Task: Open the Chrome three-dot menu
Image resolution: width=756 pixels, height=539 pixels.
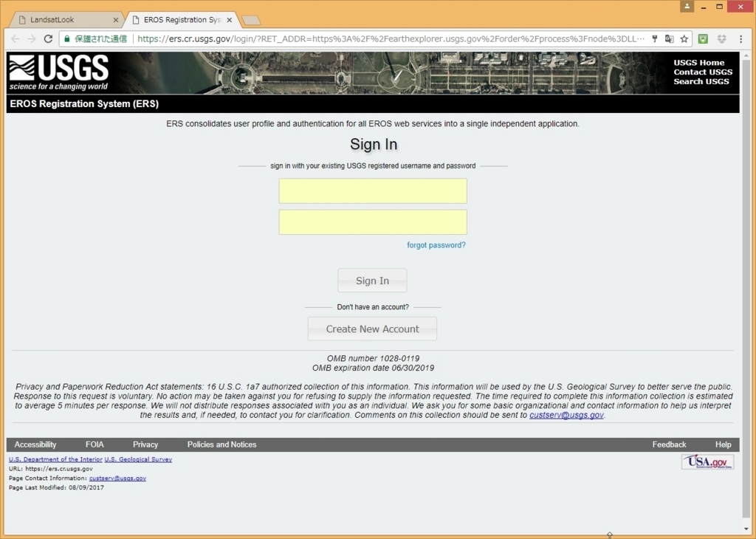Action: [x=741, y=39]
